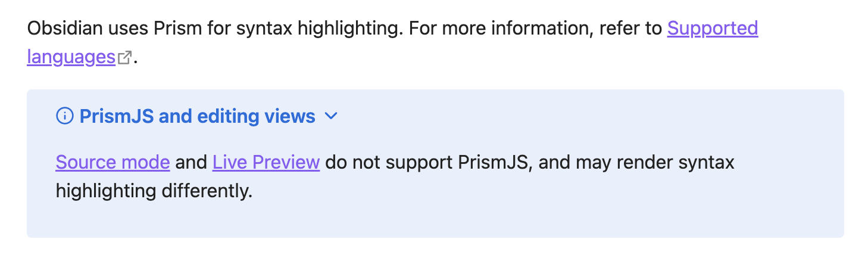Click the word and between the two links
The height and width of the screenshot is (267, 868).
pos(191,162)
